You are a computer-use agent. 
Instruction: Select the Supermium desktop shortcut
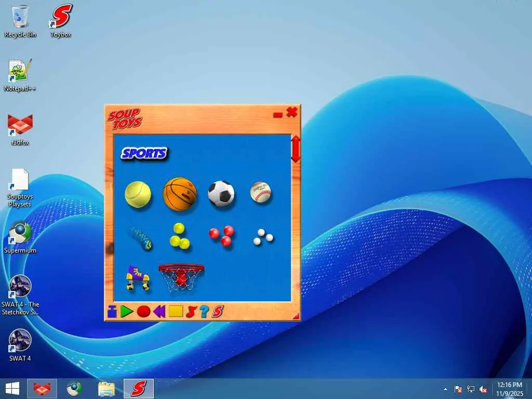coord(20,237)
